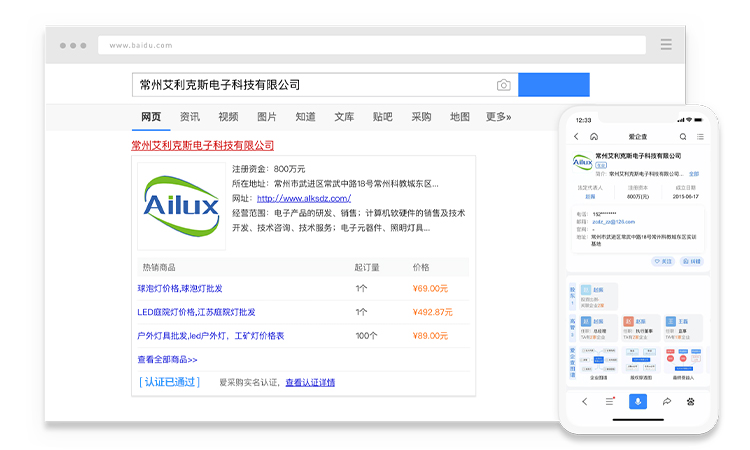Tap the email address link on phone
Image resolution: width=750 pixels, height=450 pixels.
614,222
